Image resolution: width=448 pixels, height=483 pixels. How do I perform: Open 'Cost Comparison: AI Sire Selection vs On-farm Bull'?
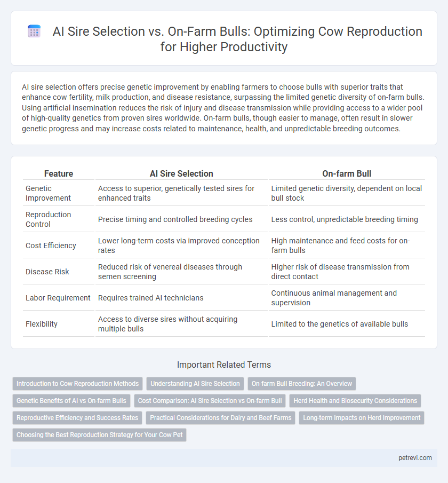[x=210, y=401]
